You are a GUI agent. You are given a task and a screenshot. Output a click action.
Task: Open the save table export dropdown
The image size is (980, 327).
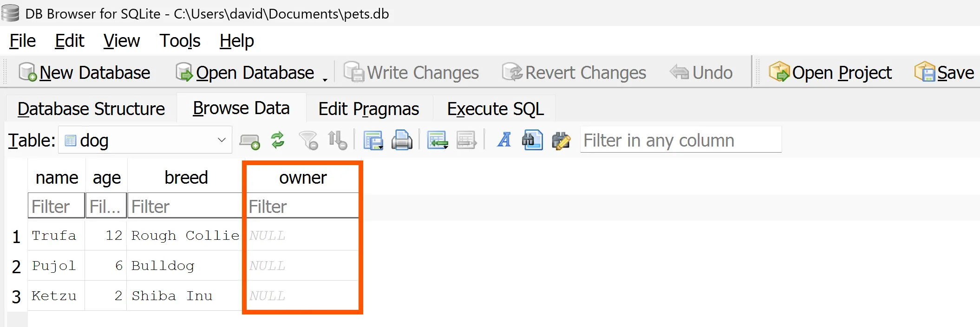[373, 140]
